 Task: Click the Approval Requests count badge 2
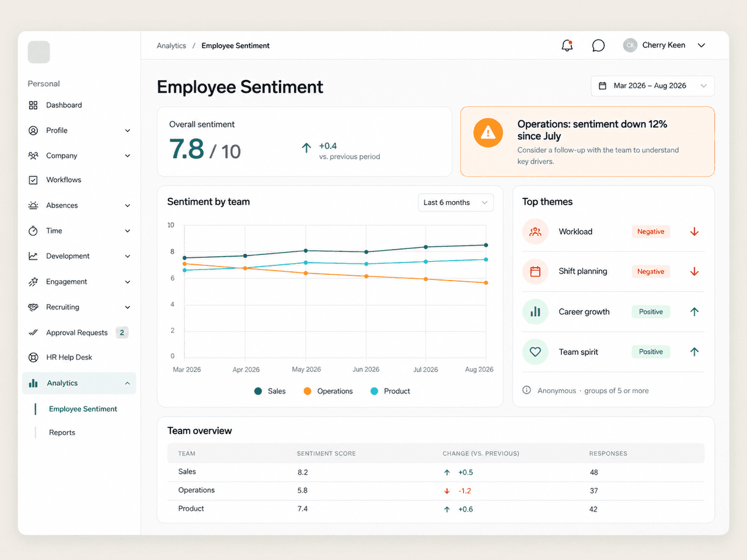[122, 332]
